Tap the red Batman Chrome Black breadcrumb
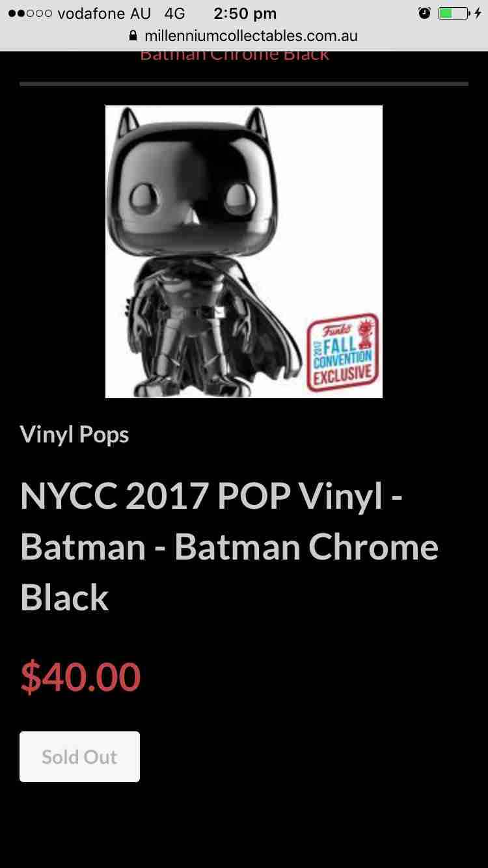The height and width of the screenshot is (868, 488). tap(235, 56)
